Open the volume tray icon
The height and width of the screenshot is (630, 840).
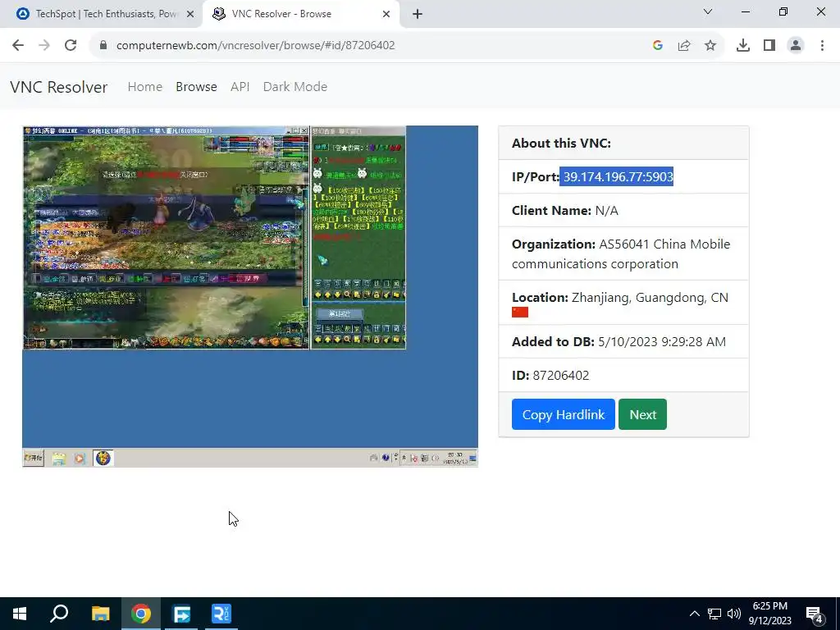pos(734,614)
